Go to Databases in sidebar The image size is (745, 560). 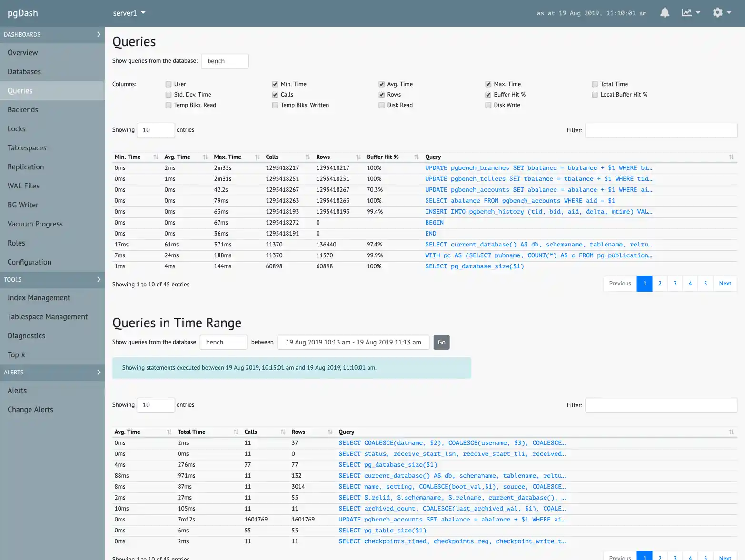coord(24,72)
